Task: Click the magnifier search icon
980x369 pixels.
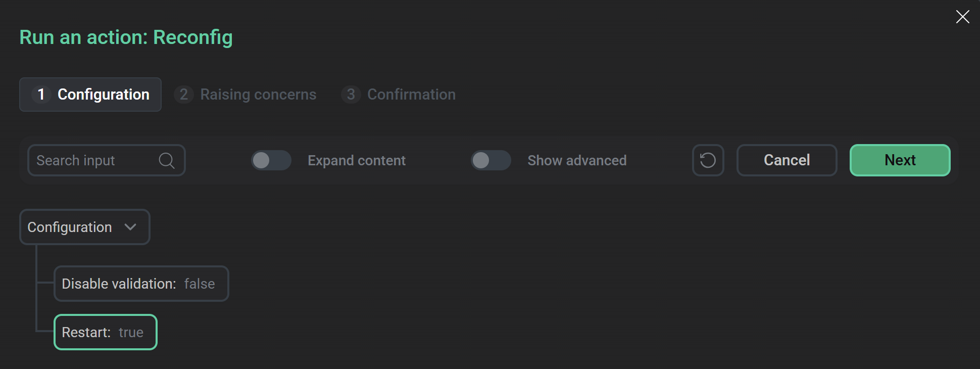Action: 167,160
